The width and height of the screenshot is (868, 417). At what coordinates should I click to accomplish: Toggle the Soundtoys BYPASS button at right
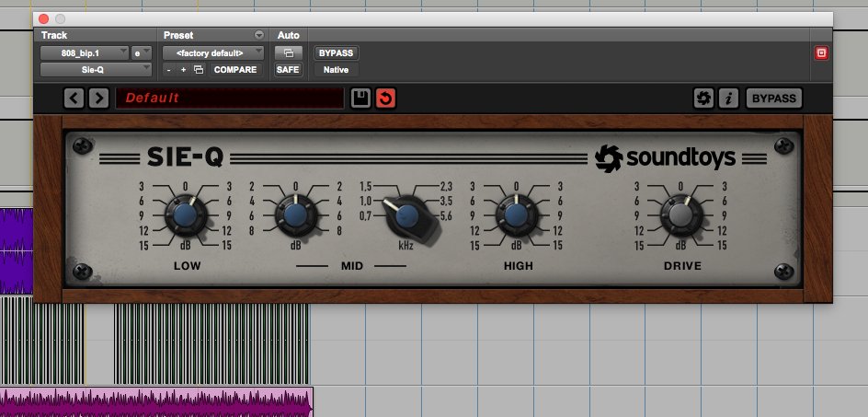(x=774, y=98)
